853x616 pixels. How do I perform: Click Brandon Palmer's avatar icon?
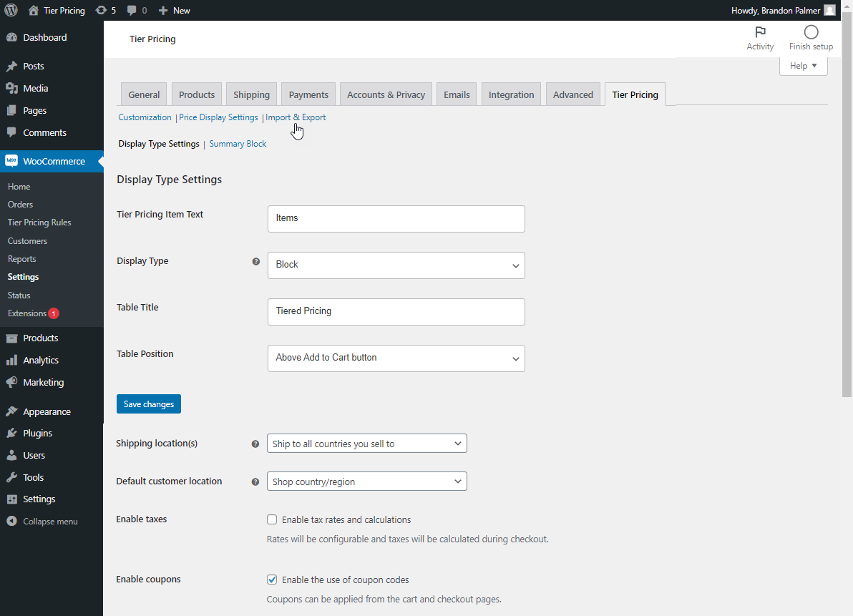tap(829, 10)
